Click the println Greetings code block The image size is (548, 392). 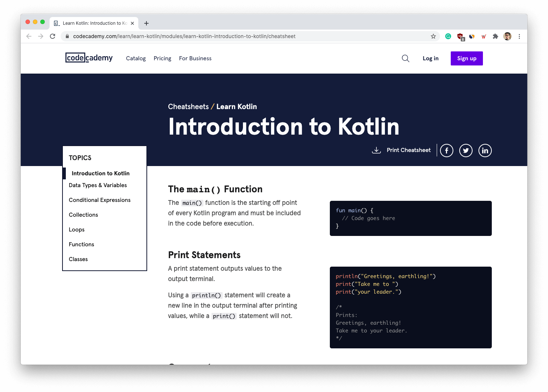point(411,307)
